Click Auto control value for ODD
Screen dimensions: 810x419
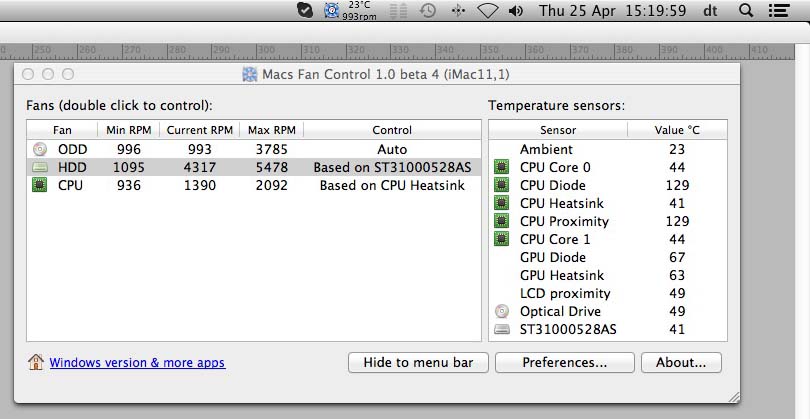[392, 149]
